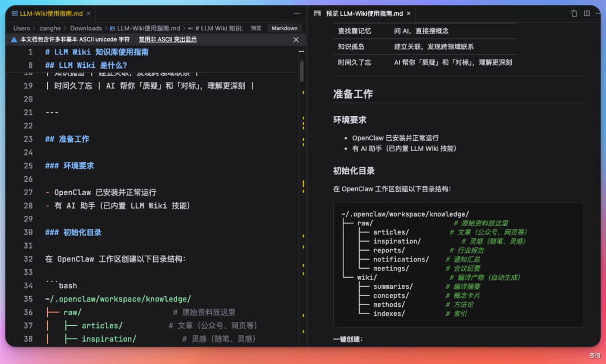Click line number 23 in the gutter
This screenshot has width=606, height=364.
pos(28,139)
